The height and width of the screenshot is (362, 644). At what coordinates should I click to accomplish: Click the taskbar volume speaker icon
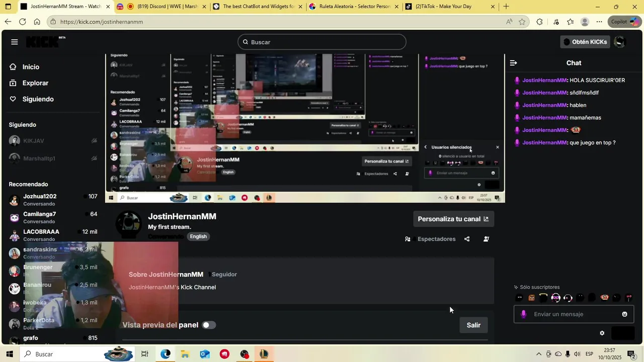(x=577, y=354)
